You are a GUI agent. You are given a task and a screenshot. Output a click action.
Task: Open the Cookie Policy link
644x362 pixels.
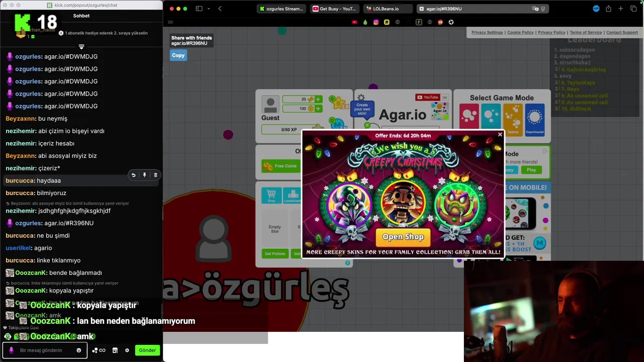click(520, 32)
